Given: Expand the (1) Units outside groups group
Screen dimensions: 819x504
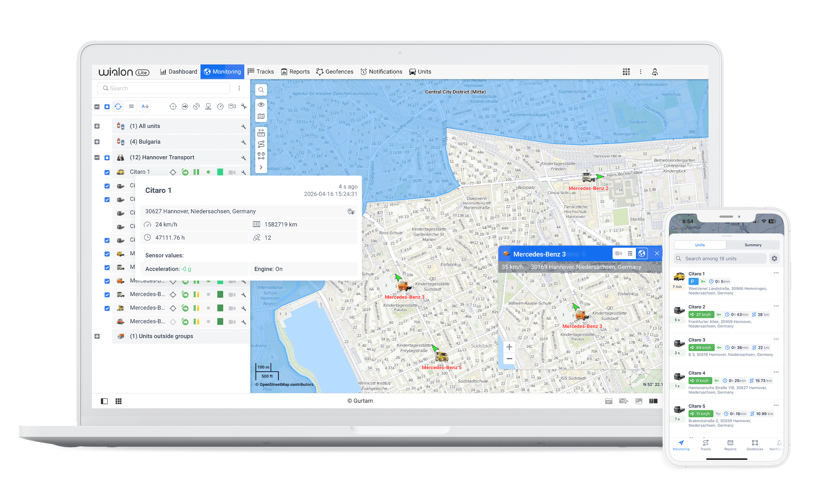Looking at the screenshot, I should [97, 336].
